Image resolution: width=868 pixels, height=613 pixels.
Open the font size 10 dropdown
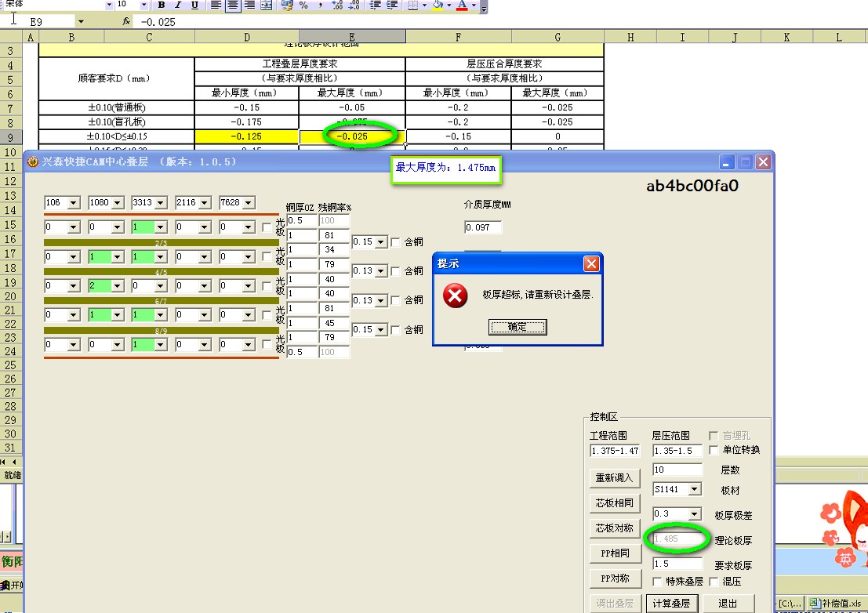[144, 5]
